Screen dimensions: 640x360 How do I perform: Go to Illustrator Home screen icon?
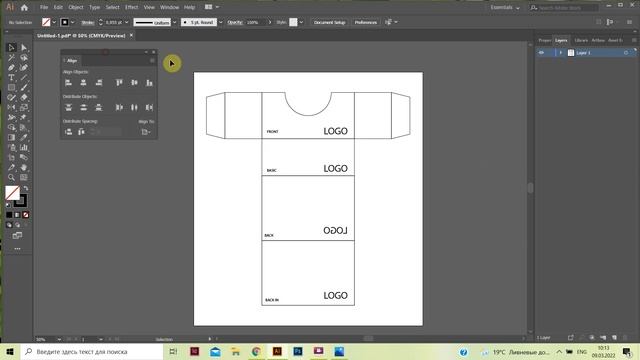coord(24,7)
